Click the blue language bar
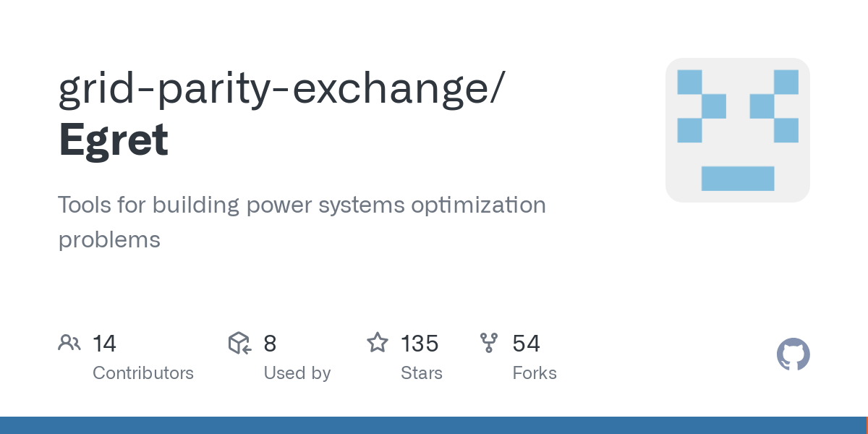This screenshot has width=868, height=434. click(x=433, y=425)
